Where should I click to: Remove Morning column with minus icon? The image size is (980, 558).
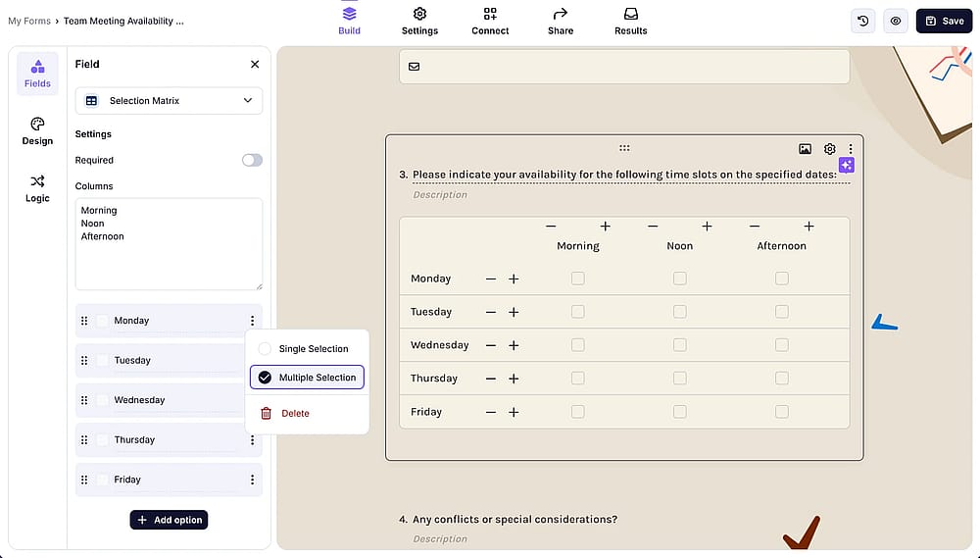click(x=551, y=227)
